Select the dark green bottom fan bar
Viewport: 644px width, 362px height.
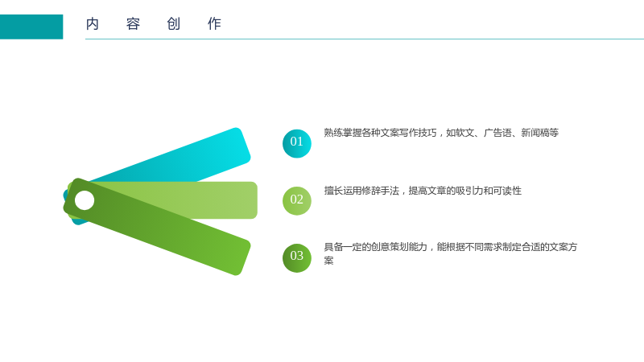point(157,227)
